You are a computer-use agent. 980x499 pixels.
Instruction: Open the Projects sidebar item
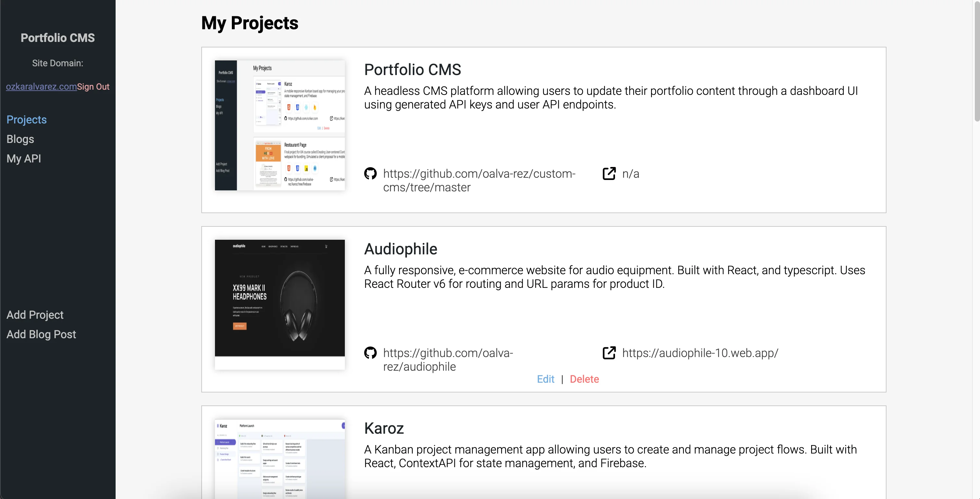[x=27, y=120]
